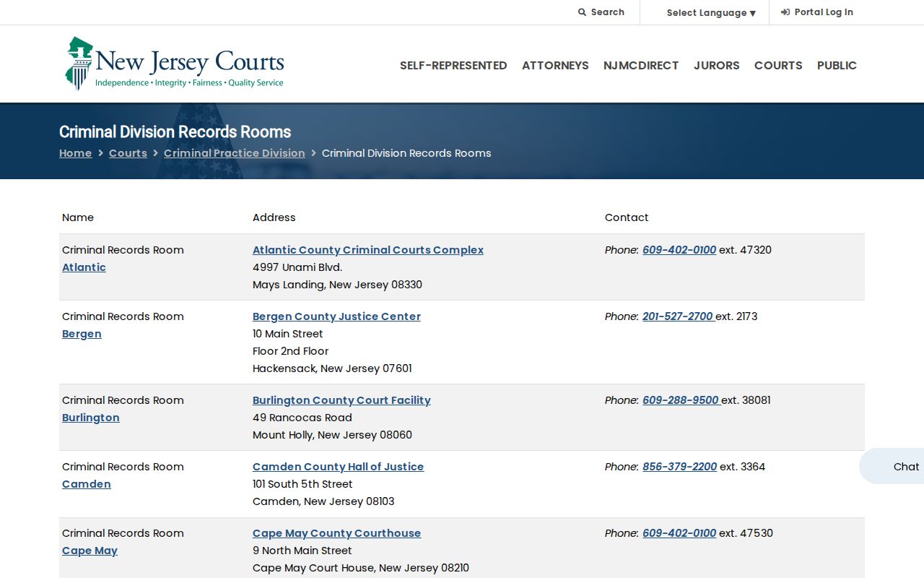Select 'Mays Landing, New Jersey 08330' text

[x=337, y=285]
